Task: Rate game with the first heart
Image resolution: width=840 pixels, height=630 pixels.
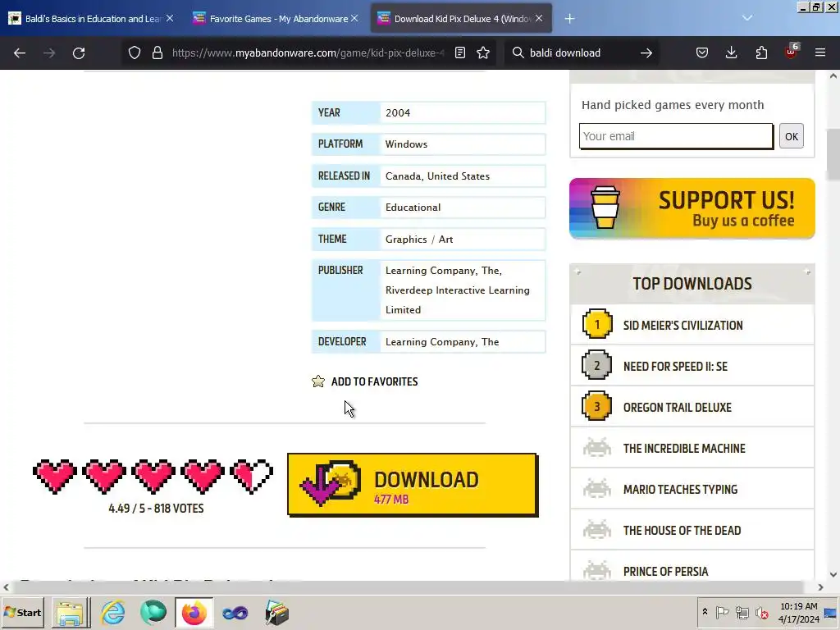Action: coord(55,476)
